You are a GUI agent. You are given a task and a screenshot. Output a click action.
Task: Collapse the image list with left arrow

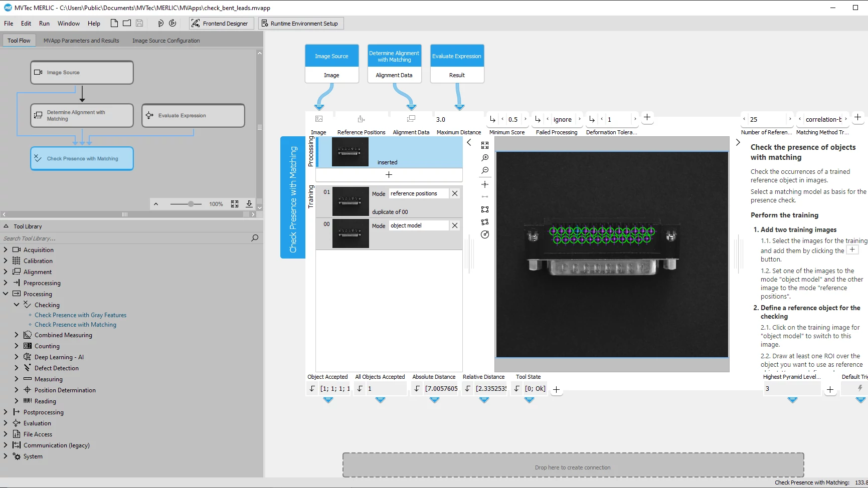469,143
